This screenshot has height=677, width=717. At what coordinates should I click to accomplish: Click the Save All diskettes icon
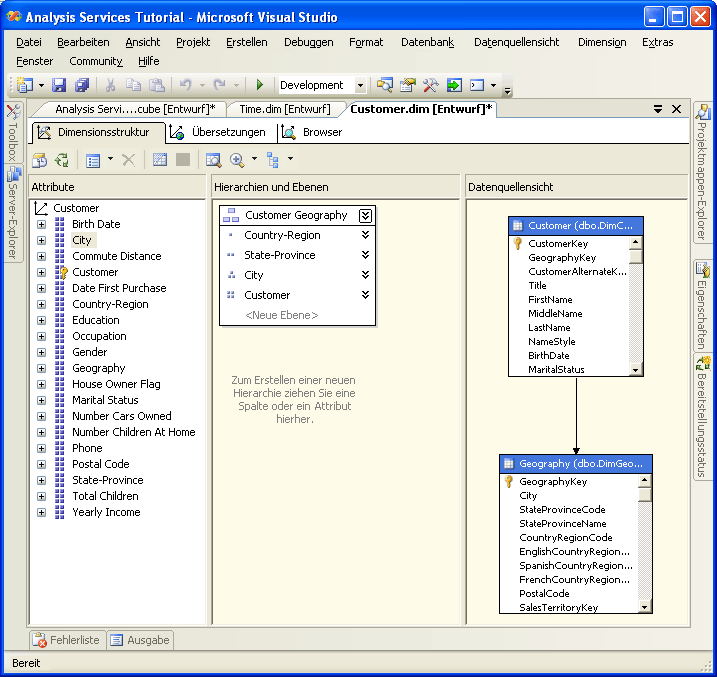[81, 86]
